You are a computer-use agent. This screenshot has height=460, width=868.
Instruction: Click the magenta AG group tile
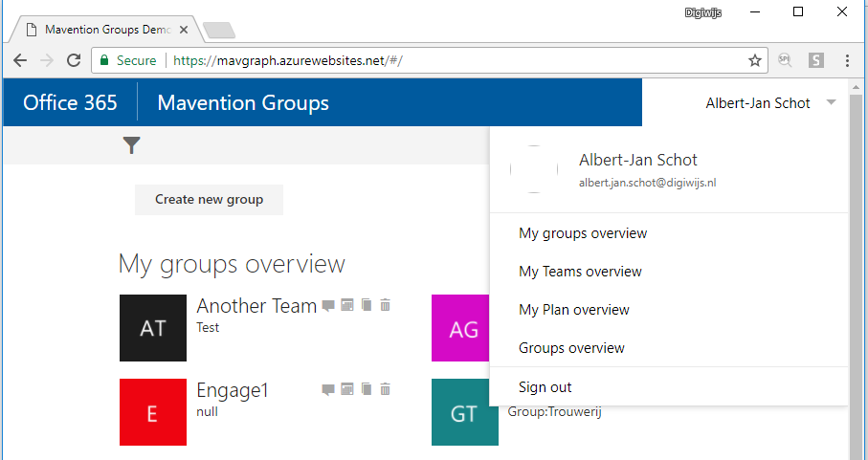click(x=460, y=328)
